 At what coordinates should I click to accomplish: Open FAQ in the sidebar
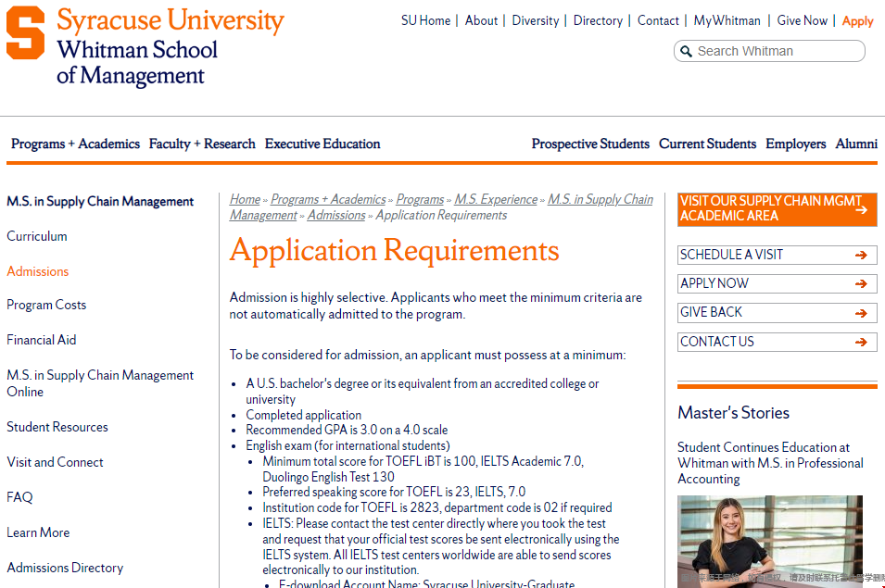[x=19, y=497]
